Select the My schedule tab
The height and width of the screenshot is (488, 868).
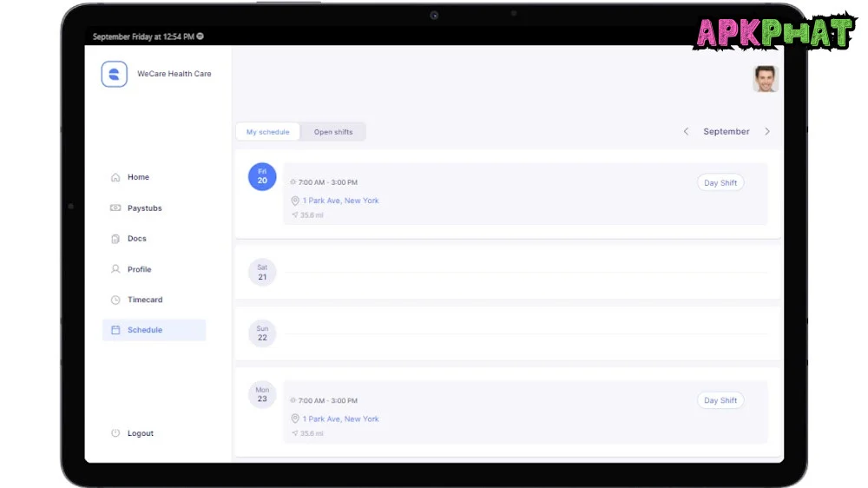[267, 132]
